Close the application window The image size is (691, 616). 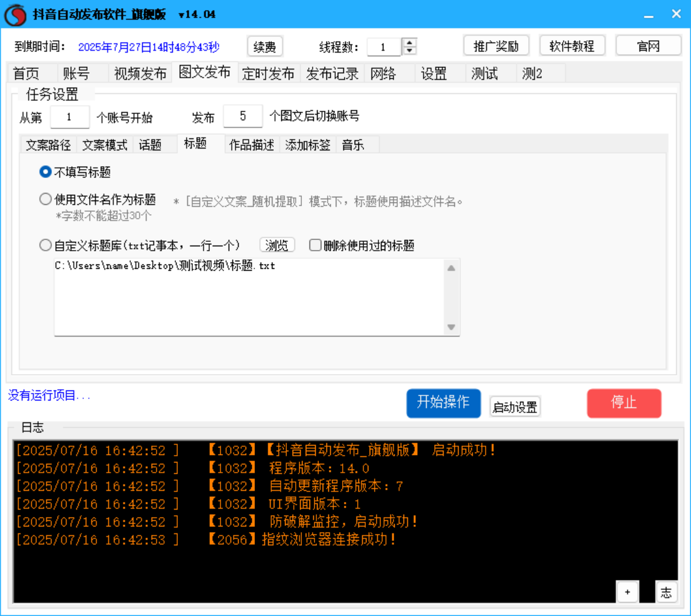pyautogui.click(x=677, y=14)
